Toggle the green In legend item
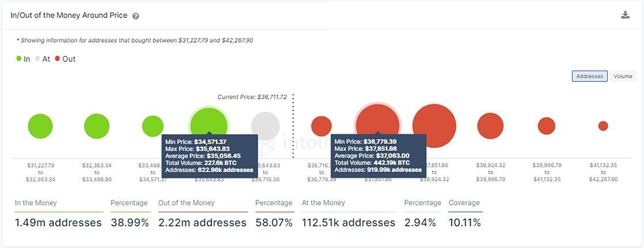The width and height of the screenshot is (644, 248). 23,59
